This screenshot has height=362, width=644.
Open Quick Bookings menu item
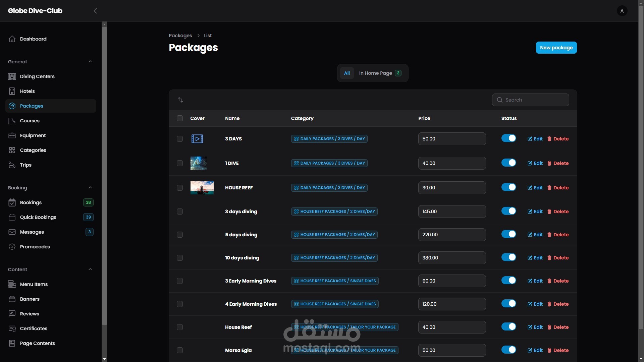pyautogui.click(x=38, y=217)
